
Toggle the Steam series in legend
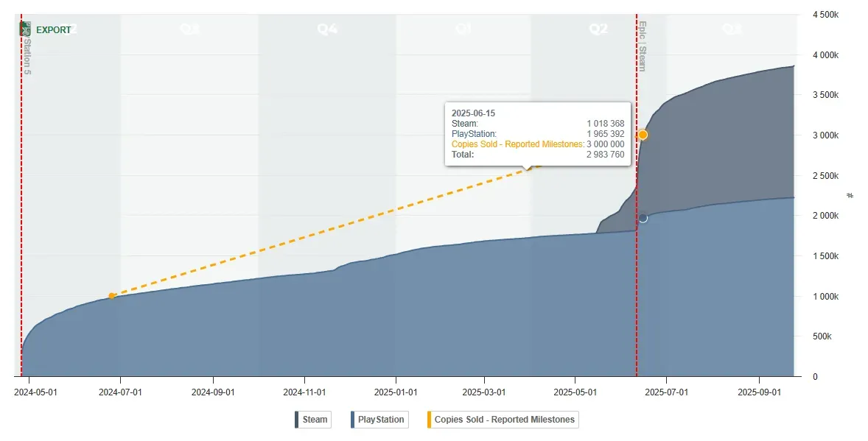tap(315, 420)
